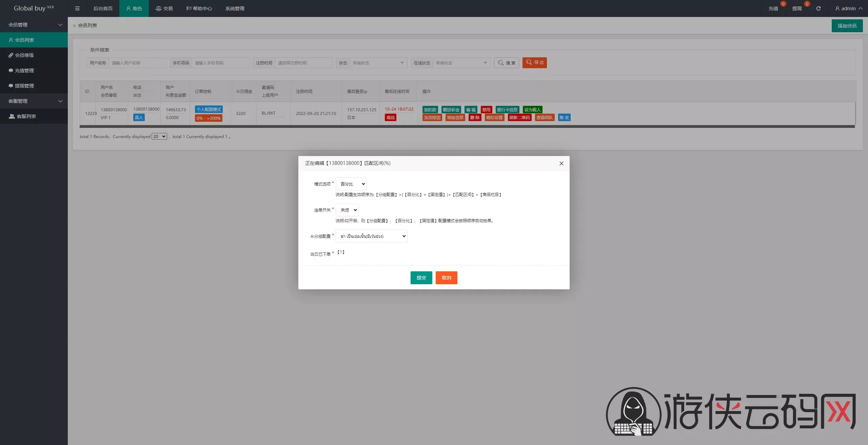The image size is (868, 445).
Task: Open the A:分组配置 dropdown
Action: tap(372, 236)
